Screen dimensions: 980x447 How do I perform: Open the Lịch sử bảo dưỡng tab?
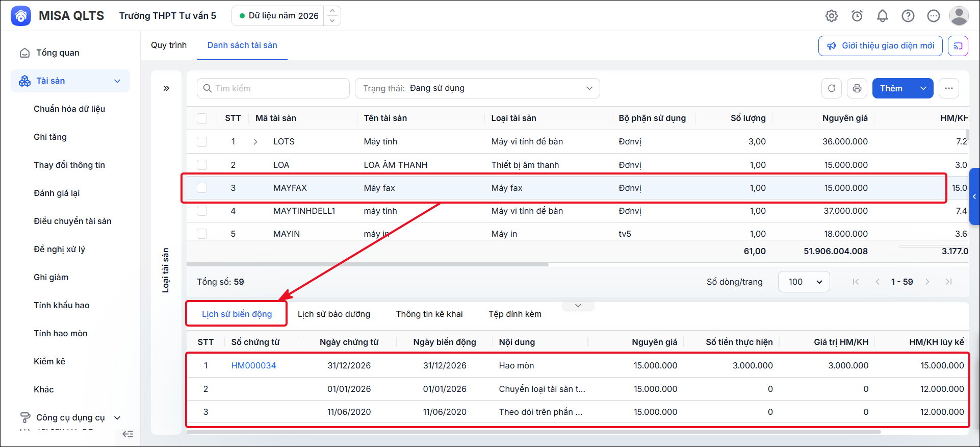[334, 314]
